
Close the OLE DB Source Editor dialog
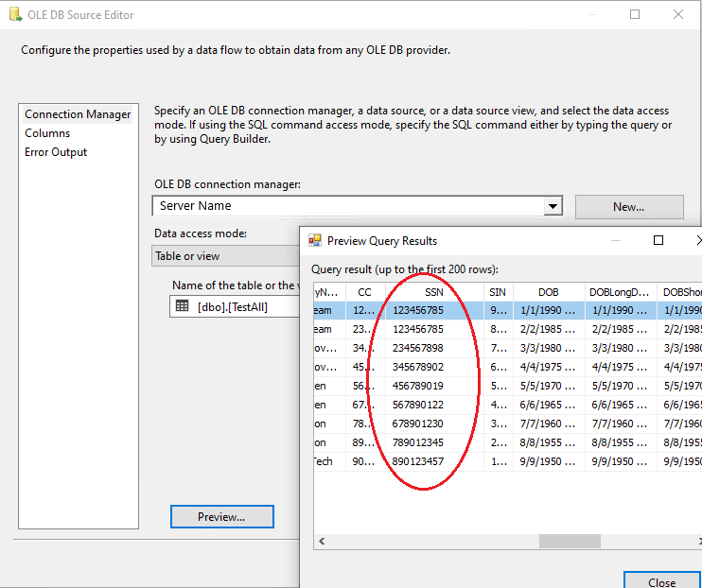[678, 14]
